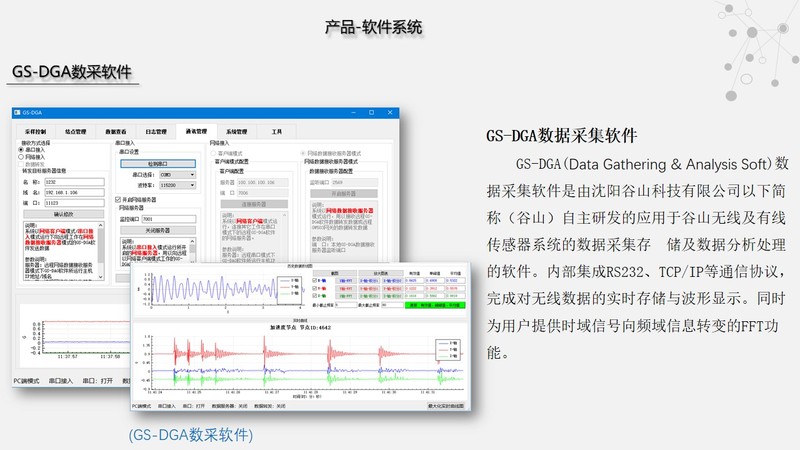
Task: Click the 名称 field showing 1232
Action: [74, 182]
